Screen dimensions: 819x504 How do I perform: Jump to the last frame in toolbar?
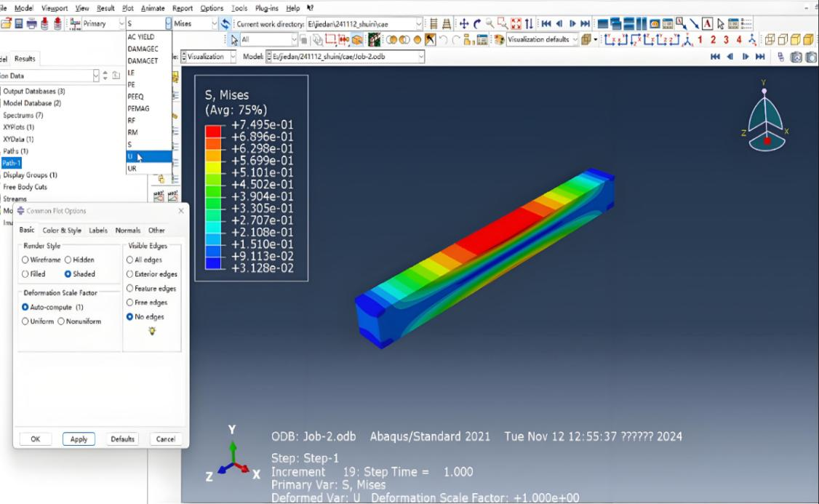[586, 23]
